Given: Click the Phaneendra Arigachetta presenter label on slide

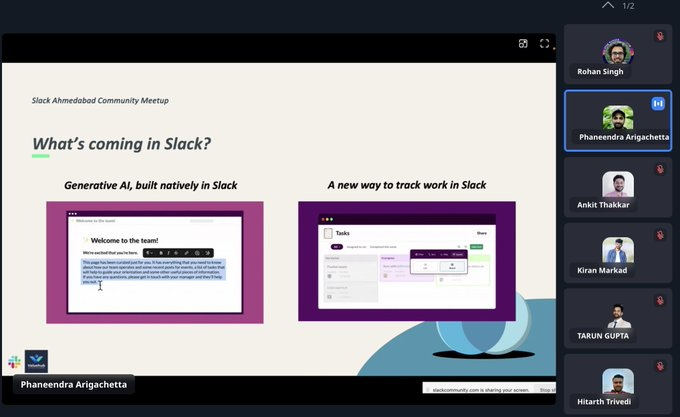Looking at the screenshot, I should pos(74,384).
